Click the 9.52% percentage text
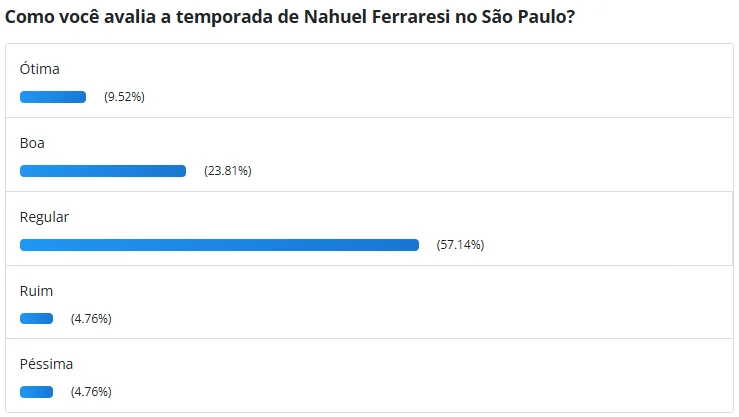Viewport: 739px width, 417px height. click(x=125, y=97)
